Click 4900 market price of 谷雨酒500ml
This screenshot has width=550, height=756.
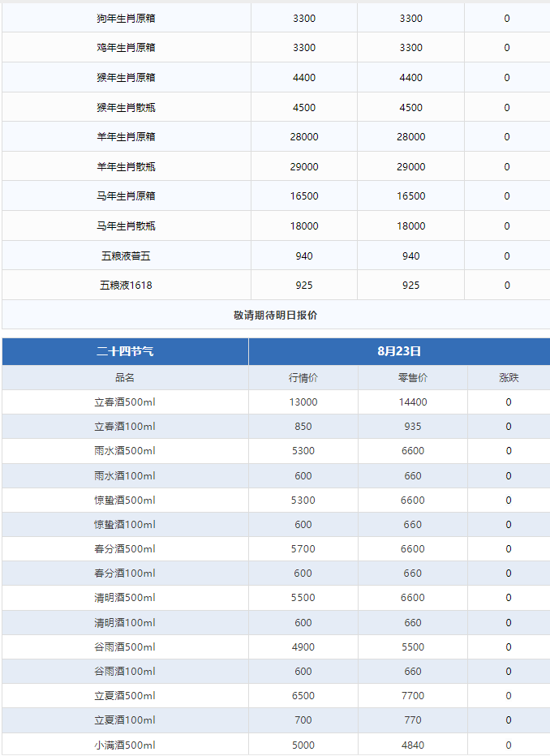303,647
